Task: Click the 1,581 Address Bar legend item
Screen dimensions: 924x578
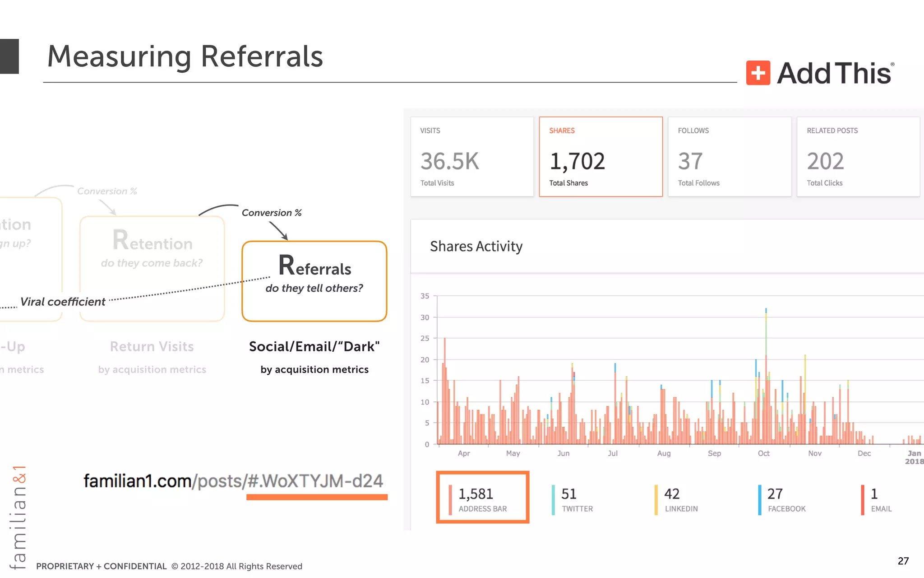Action: [483, 497]
